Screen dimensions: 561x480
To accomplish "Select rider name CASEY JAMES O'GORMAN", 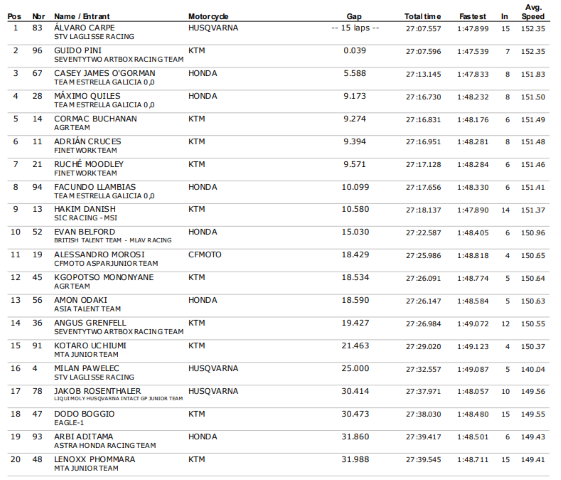I will (x=104, y=73).
